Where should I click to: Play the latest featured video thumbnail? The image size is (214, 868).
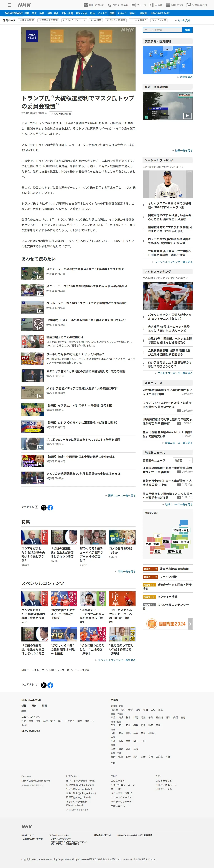(x=167, y=106)
